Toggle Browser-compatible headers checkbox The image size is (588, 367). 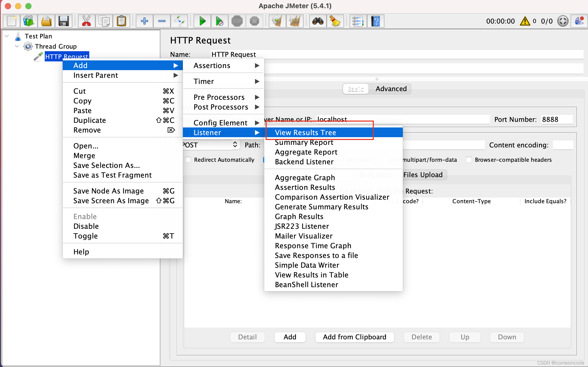pyautogui.click(x=469, y=160)
